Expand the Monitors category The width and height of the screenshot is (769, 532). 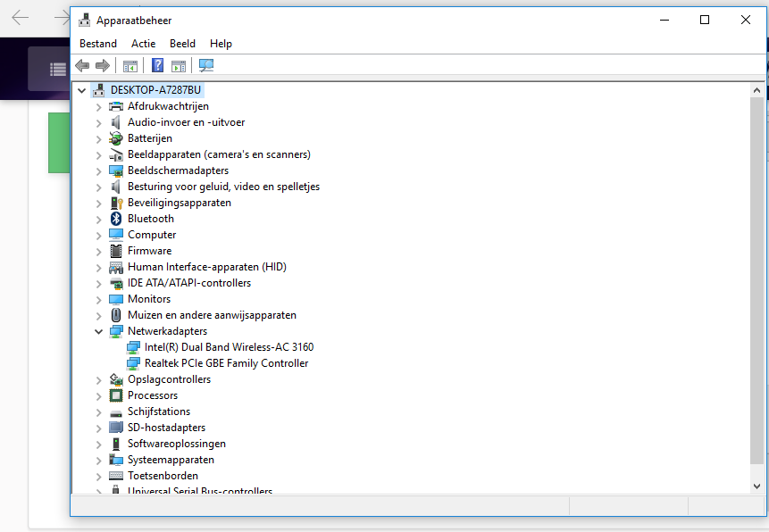click(x=98, y=300)
